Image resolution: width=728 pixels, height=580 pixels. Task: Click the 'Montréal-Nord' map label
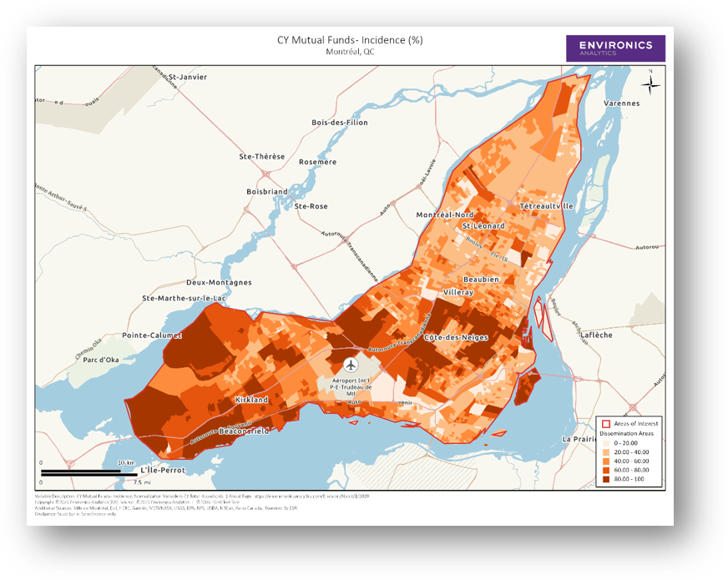tap(445, 214)
